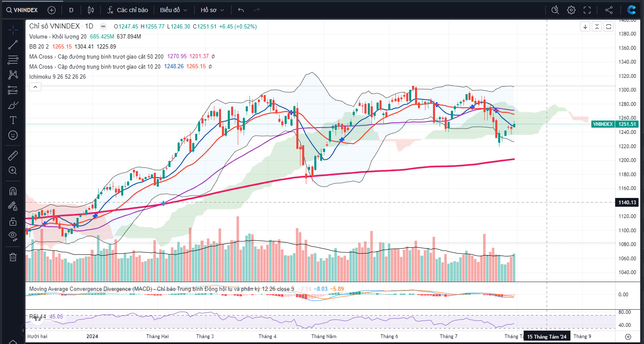Viewport: 644px width, 344px height.
Task: Select the ruler measure tool
Action: [13, 156]
